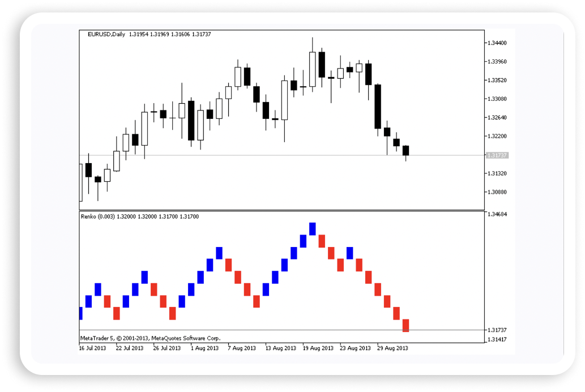Viewport: 585px width, 392px height.
Task: Select the 1.31417 Renko axis label
Action: (497, 339)
